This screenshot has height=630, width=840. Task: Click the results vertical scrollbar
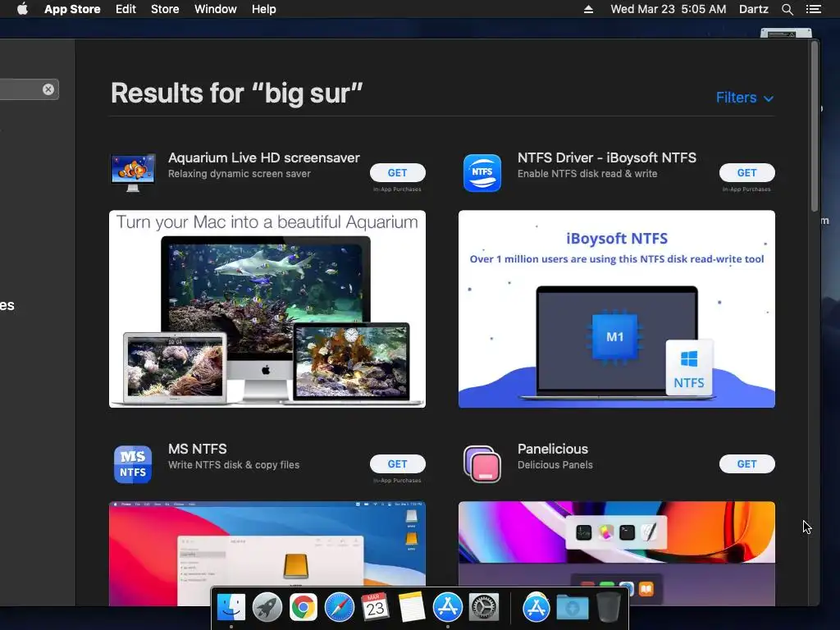pos(815,126)
